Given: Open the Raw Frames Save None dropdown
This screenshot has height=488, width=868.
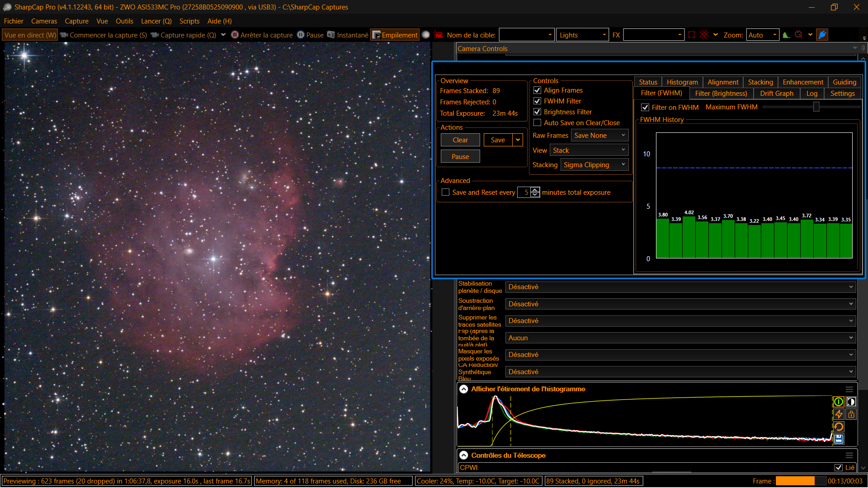Looking at the screenshot, I should [x=599, y=135].
